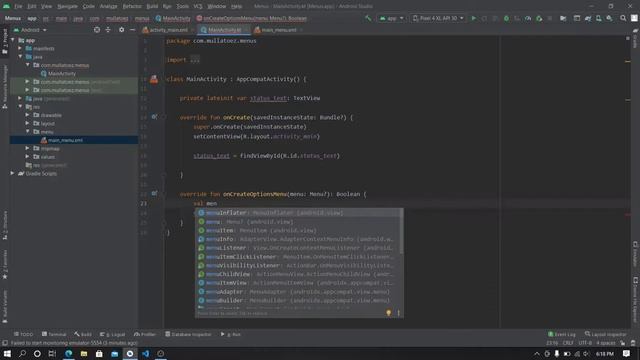Open Windows notification center icon

[627, 353]
